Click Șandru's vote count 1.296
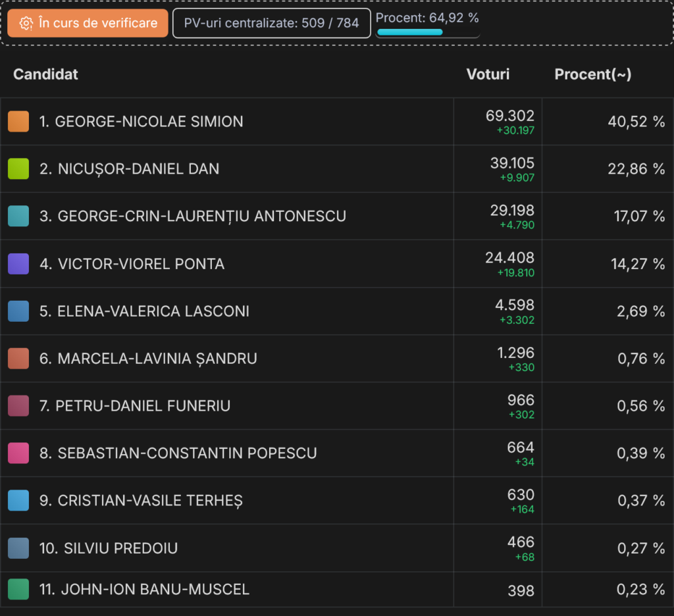The image size is (674, 616). click(x=516, y=353)
